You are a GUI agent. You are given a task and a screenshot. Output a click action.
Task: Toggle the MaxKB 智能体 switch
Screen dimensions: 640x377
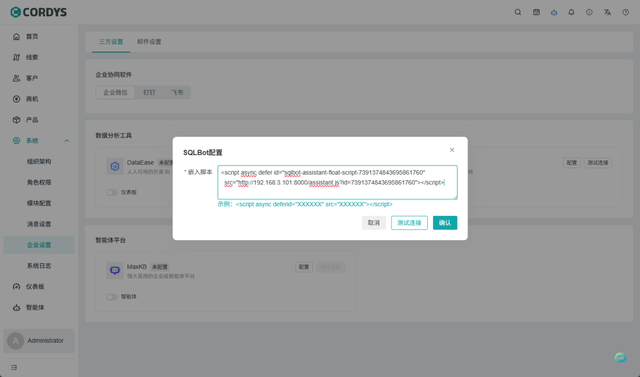(112, 297)
